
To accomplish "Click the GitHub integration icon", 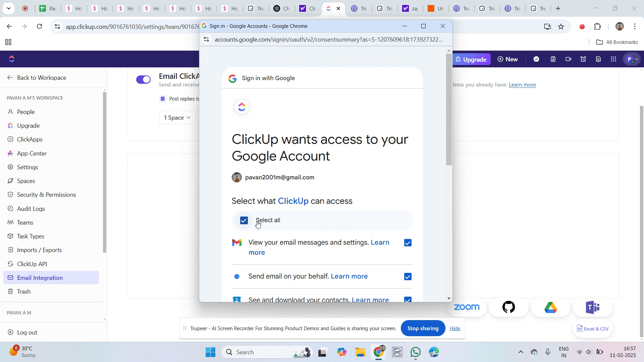I will tap(508, 307).
